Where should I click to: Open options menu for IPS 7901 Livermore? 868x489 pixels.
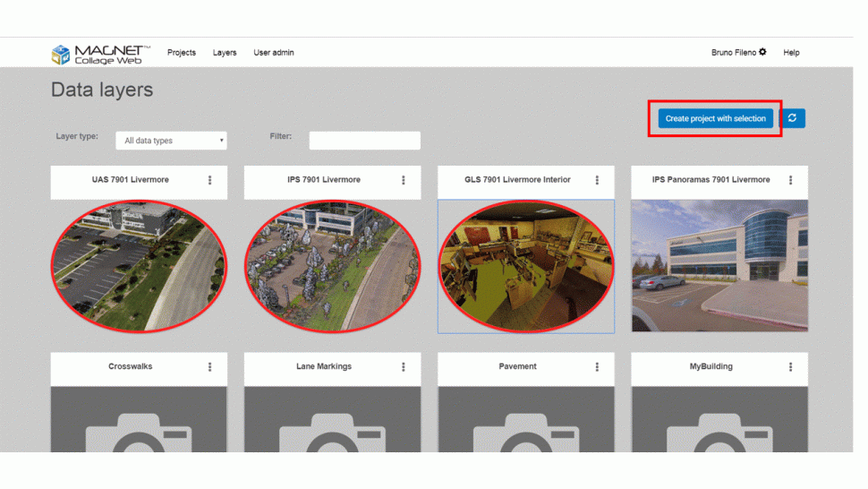tap(404, 180)
